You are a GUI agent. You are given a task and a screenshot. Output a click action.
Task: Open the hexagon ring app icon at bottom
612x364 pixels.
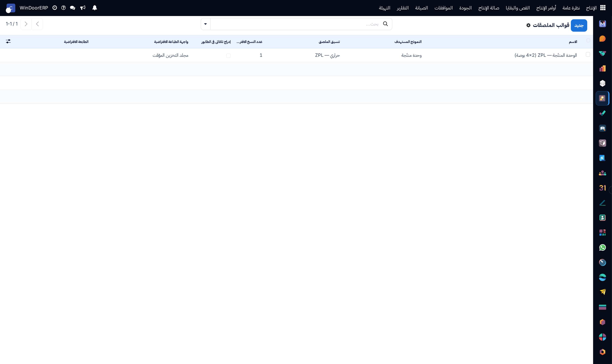click(602, 352)
